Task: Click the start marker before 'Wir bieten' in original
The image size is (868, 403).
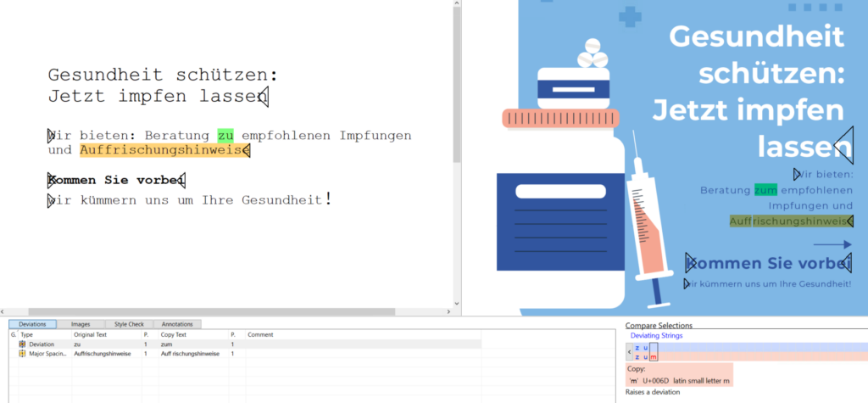Action: coord(51,136)
